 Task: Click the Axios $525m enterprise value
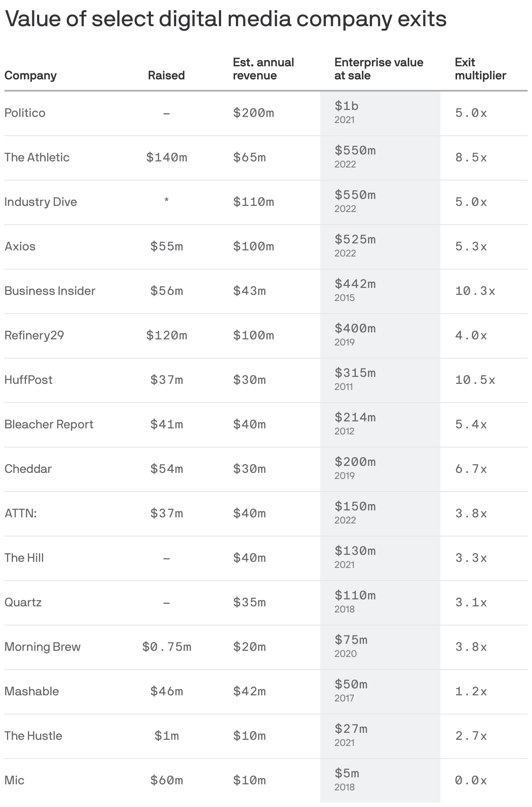coord(355,239)
